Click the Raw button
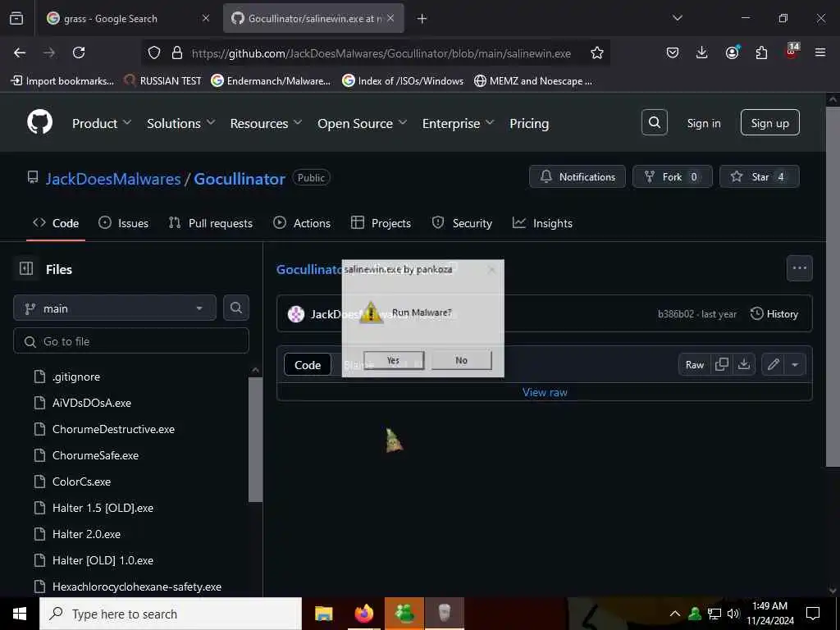Viewport: 840px width, 630px height. [694, 364]
